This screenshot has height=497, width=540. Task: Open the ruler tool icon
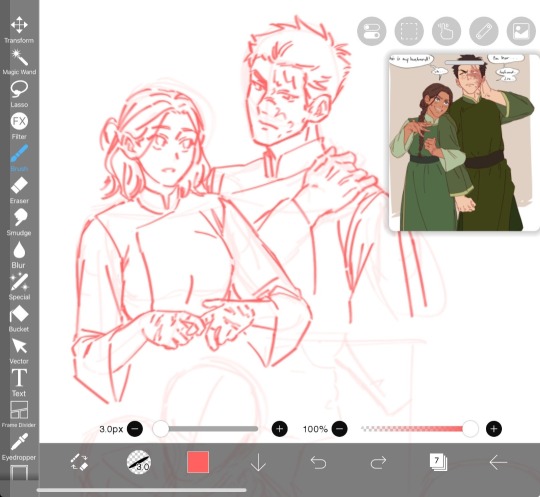(484, 31)
